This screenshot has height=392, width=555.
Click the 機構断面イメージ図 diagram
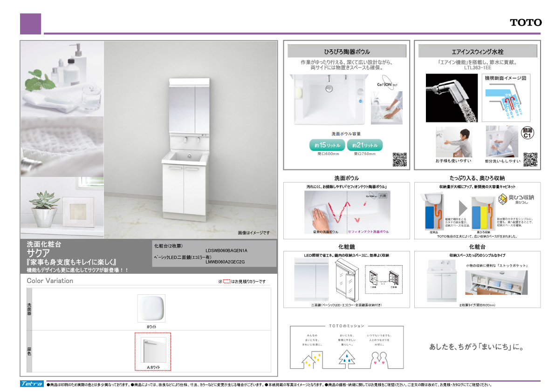506,98
